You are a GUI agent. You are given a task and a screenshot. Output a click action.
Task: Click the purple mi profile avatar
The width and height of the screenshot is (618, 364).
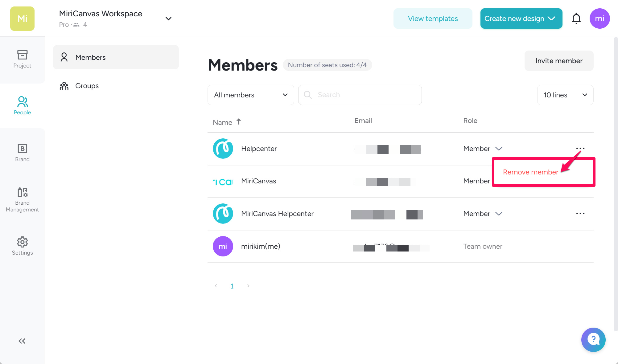pos(599,18)
